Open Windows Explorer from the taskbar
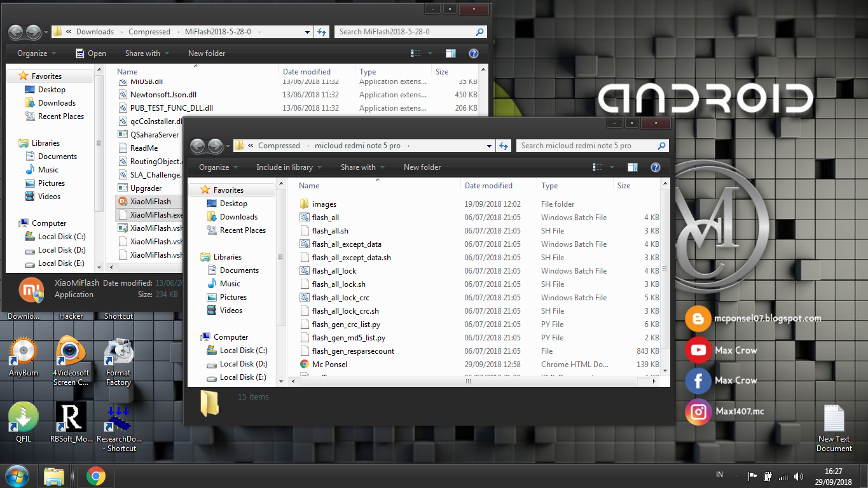Image resolution: width=868 pixels, height=488 pixels. [x=55, y=476]
